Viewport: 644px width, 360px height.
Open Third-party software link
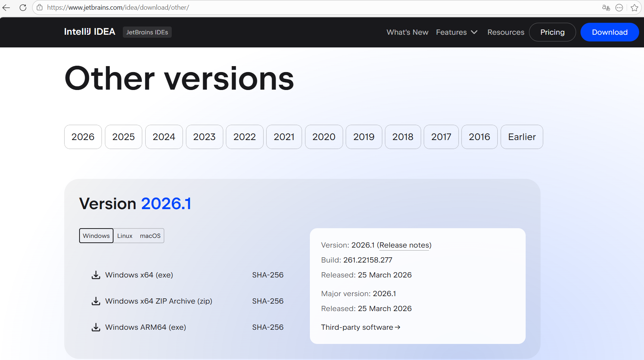click(361, 327)
